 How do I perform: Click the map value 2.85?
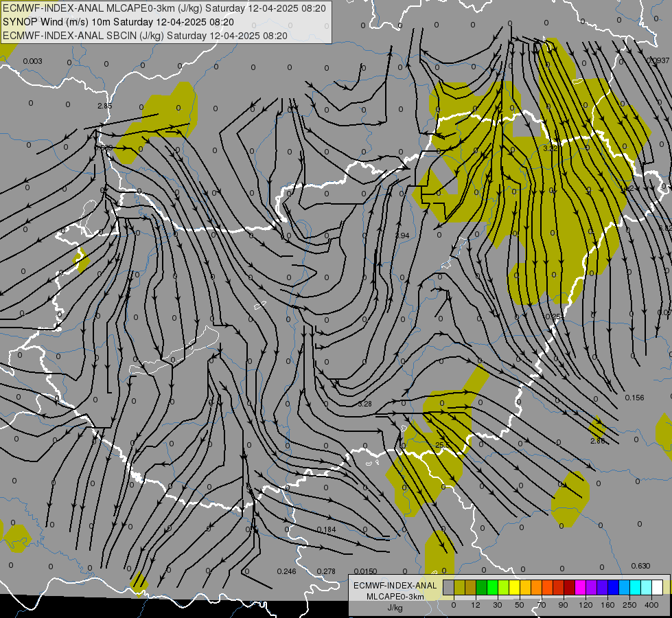[104, 106]
